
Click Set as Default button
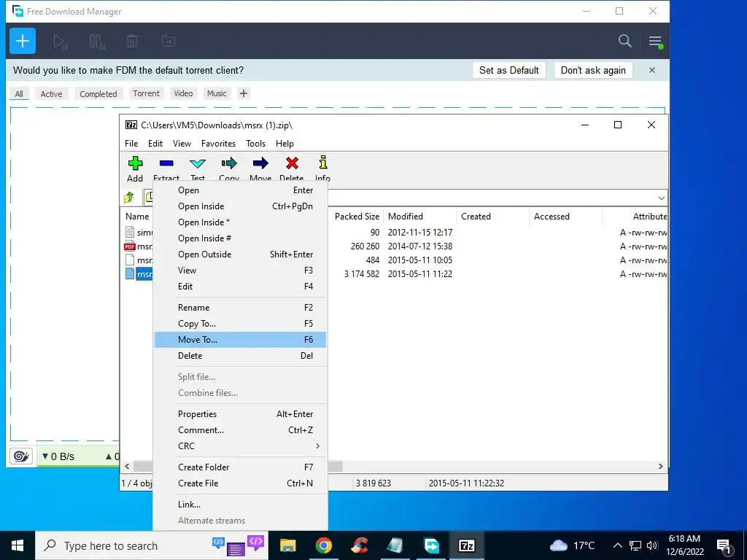coord(508,70)
